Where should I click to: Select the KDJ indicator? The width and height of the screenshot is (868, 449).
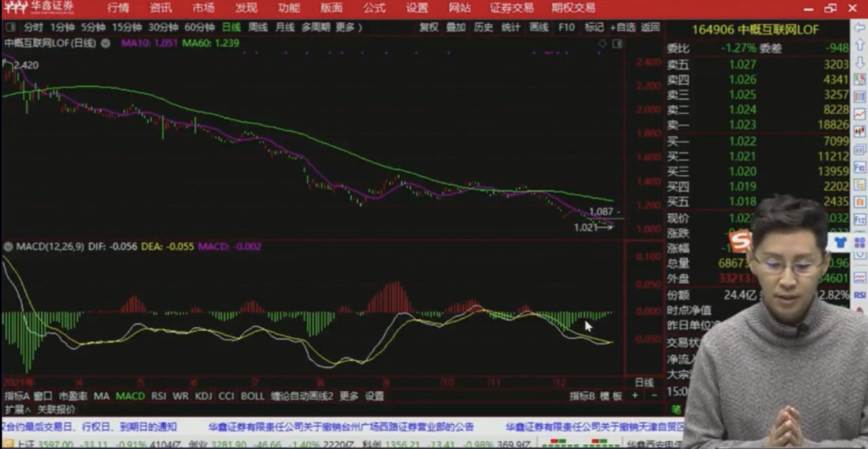[203, 396]
